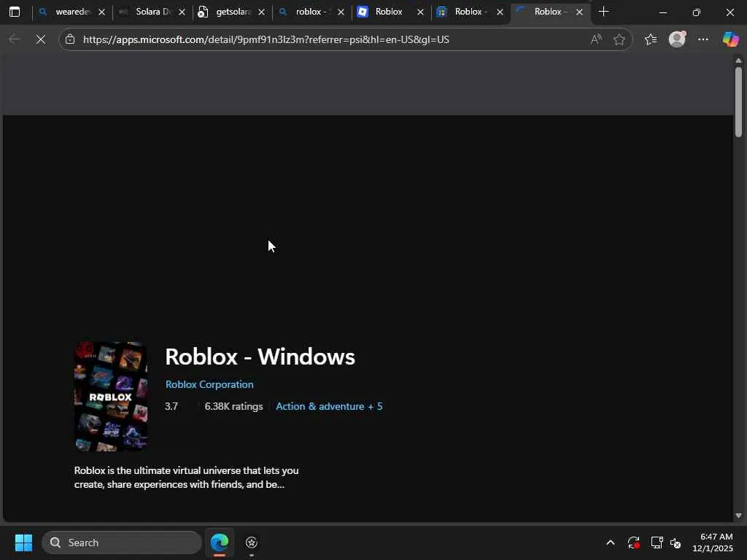Click the 6.38K ratings text
Screen dimensions: 747x560
(x=234, y=406)
